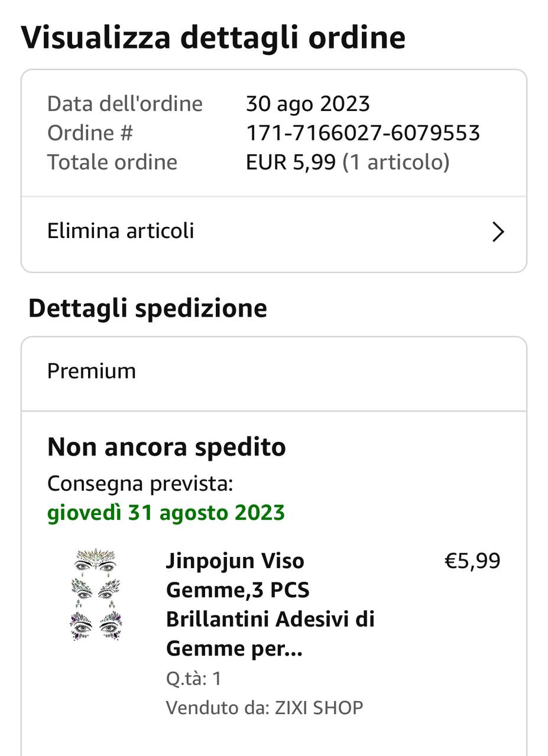Tap the quantity Q.tà: 1 text
The image size is (548, 756).
point(193,678)
